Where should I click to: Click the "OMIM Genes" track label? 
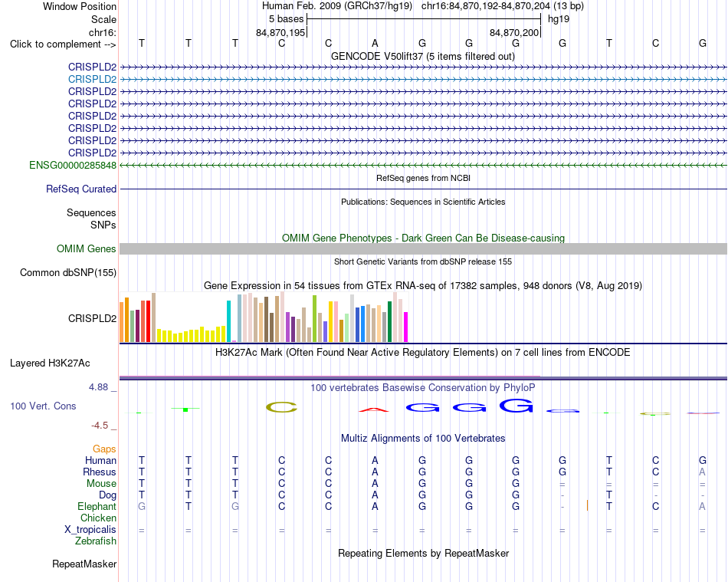86,249
